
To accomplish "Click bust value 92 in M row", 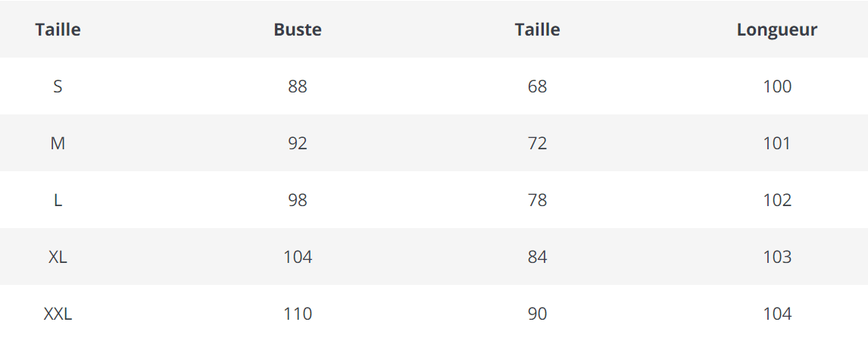I will click(298, 143).
